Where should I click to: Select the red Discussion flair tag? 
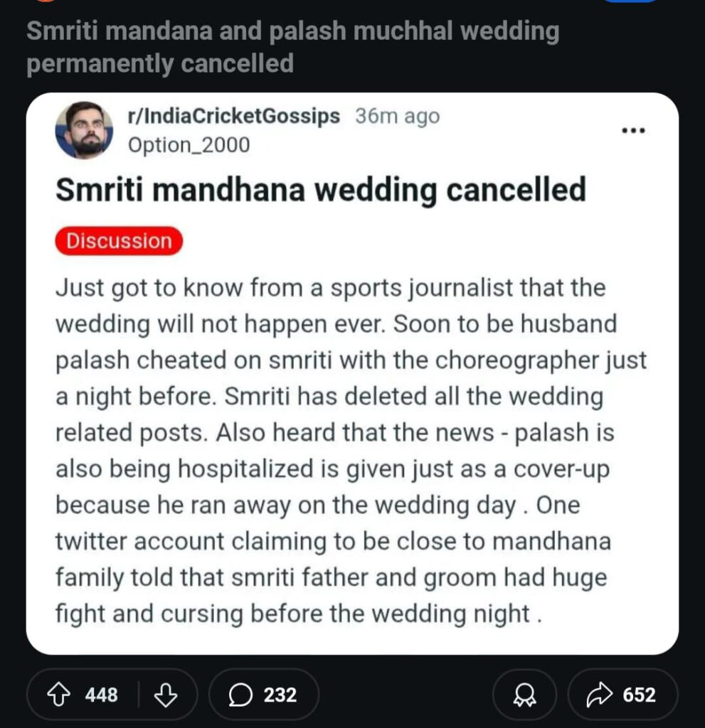click(119, 241)
